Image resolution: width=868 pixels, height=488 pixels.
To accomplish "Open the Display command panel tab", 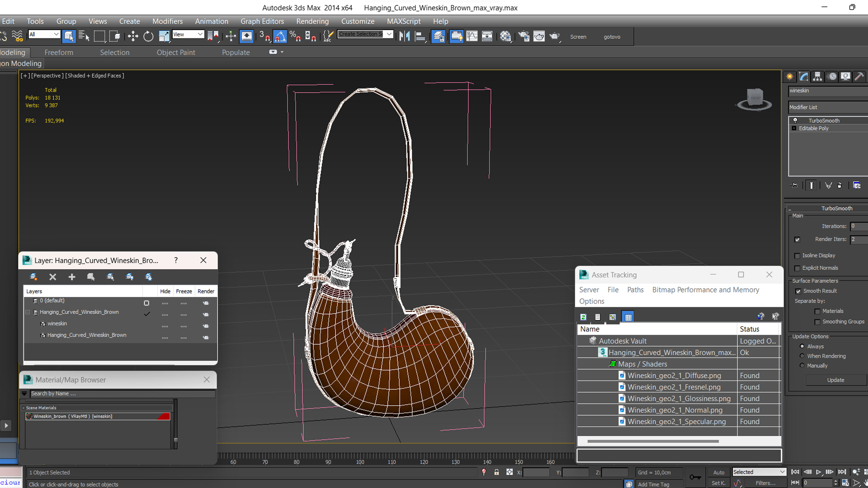I will 845,76.
